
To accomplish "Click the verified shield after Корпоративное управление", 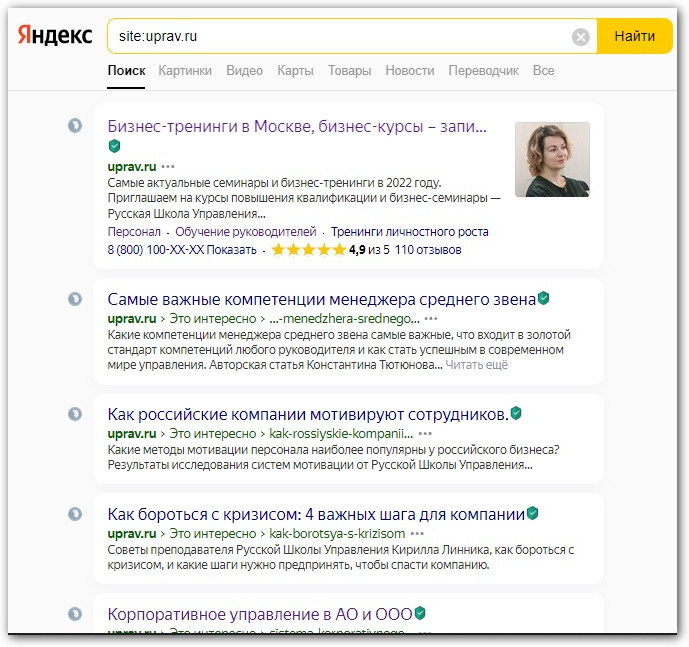I will coord(420,612).
